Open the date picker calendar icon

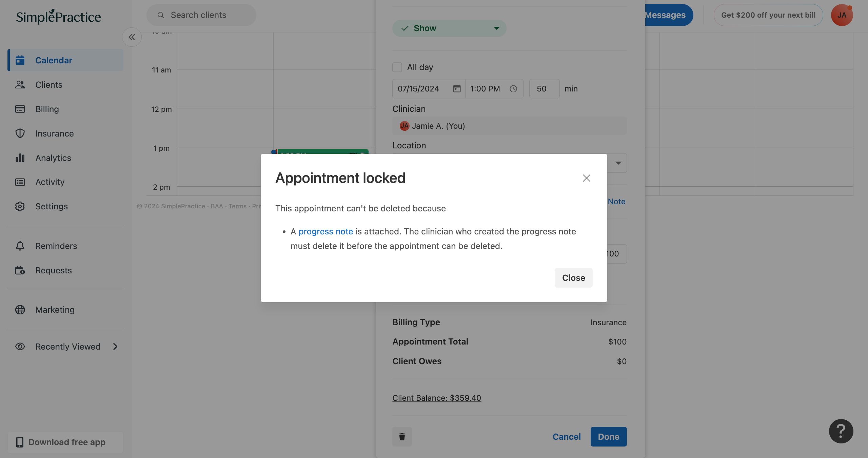coord(457,89)
